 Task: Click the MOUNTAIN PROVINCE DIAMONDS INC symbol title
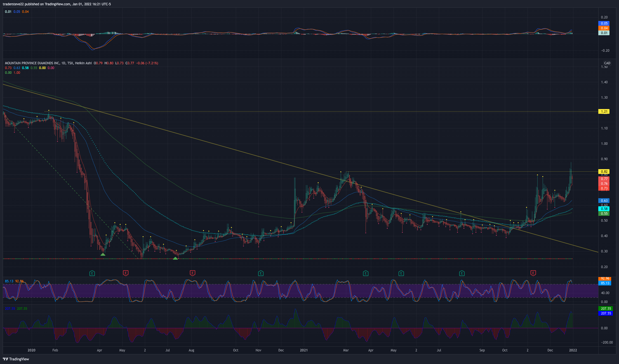click(32, 63)
